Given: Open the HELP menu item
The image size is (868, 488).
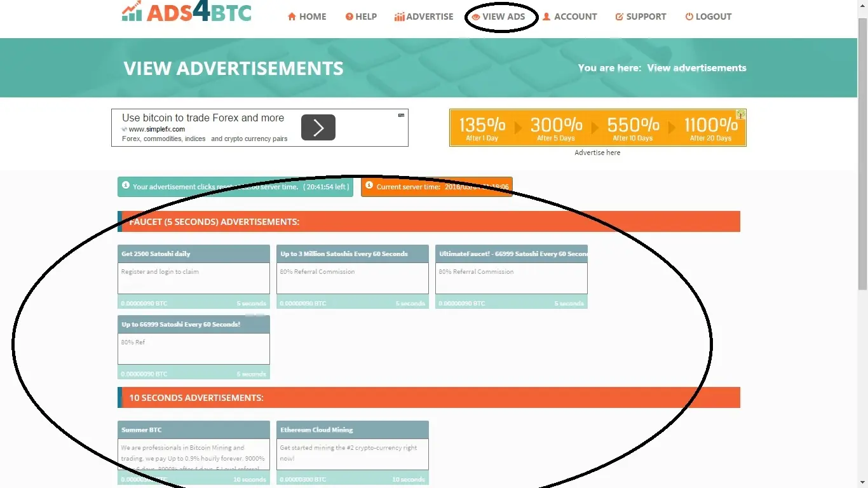Looking at the screenshot, I should pos(361,17).
